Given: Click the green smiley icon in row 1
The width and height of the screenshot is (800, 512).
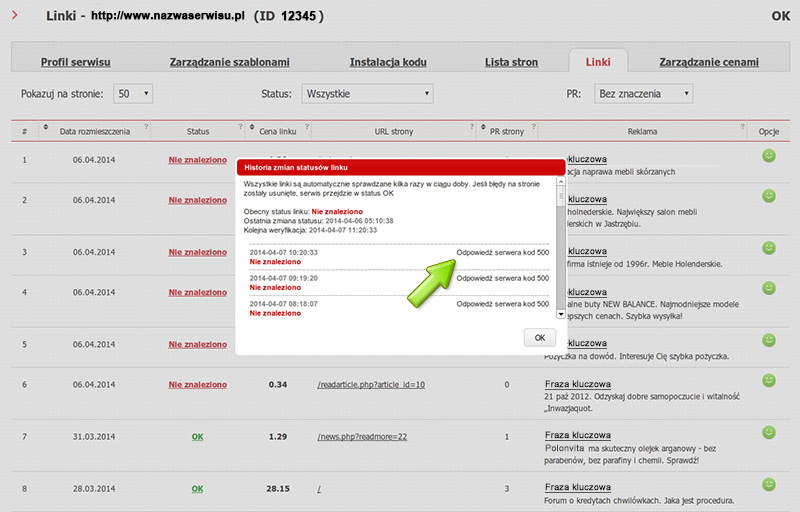Looking at the screenshot, I should point(768,156).
